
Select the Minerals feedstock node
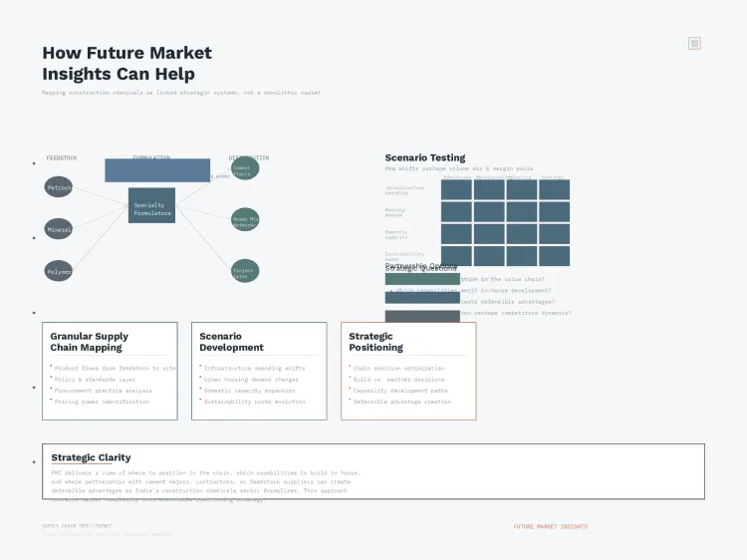tap(59, 229)
